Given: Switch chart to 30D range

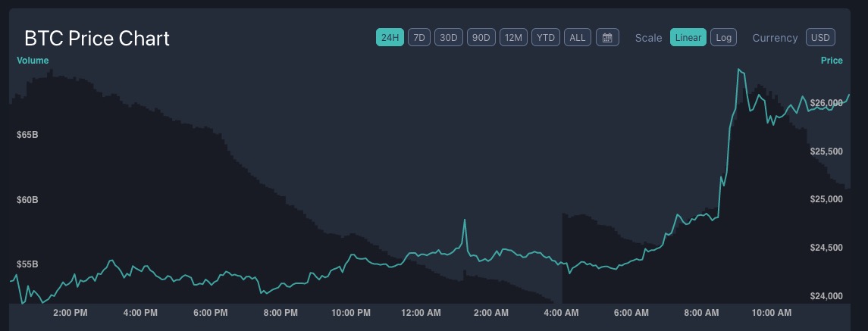Looking at the screenshot, I should pos(448,37).
